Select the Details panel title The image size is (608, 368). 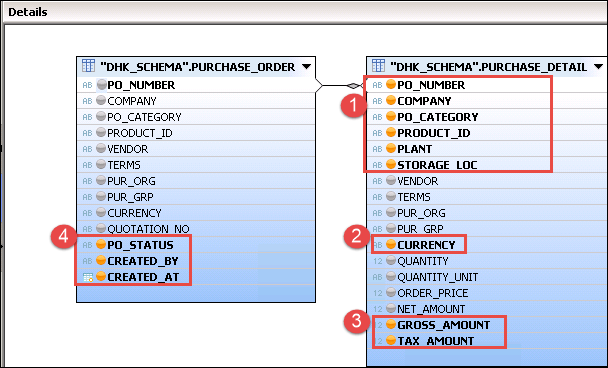(x=28, y=12)
